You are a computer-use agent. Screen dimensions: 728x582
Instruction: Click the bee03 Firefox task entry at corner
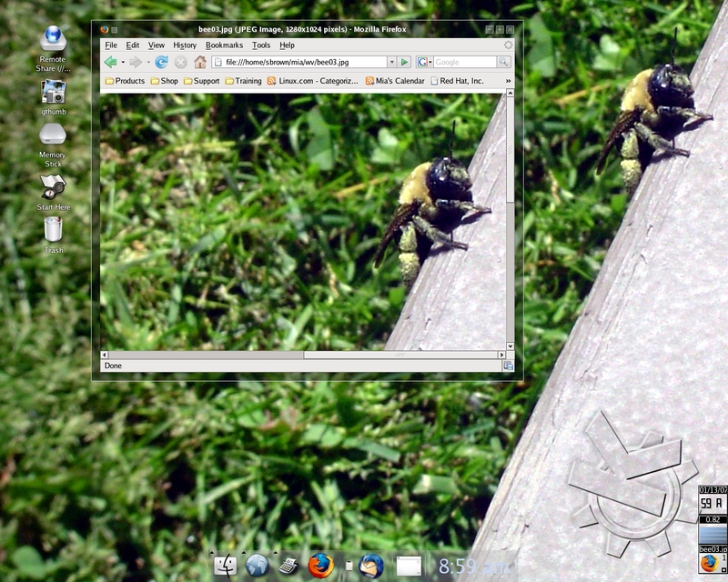pos(713,560)
